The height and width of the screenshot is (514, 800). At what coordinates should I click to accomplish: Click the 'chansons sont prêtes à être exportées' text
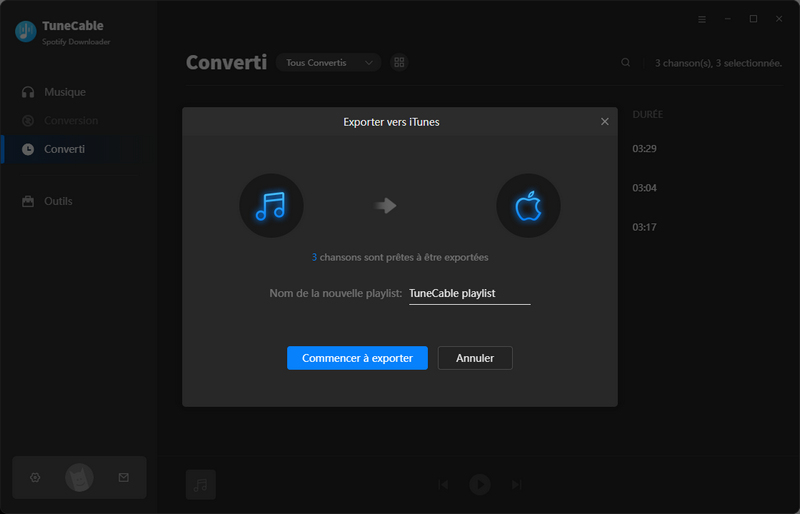[x=404, y=257]
